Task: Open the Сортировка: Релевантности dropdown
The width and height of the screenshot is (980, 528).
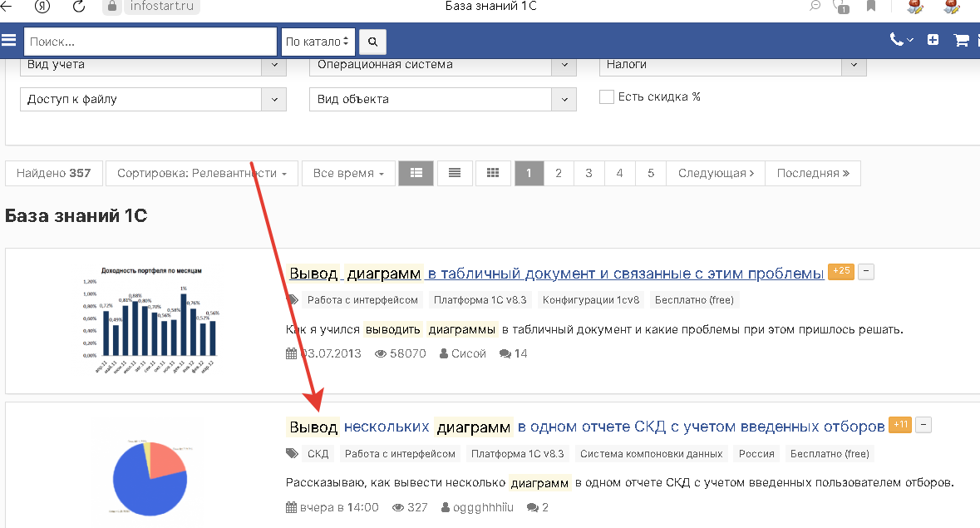Action: tap(202, 173)
